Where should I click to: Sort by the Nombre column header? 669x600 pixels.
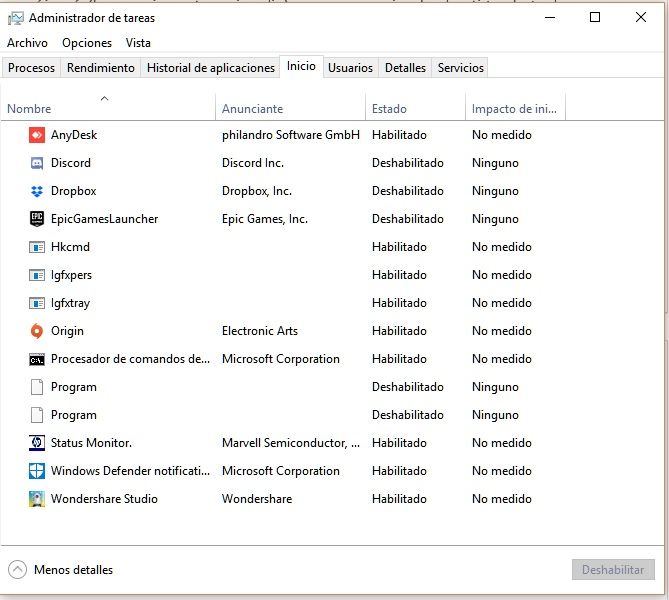pyautogui.click(x=29, y=109)
